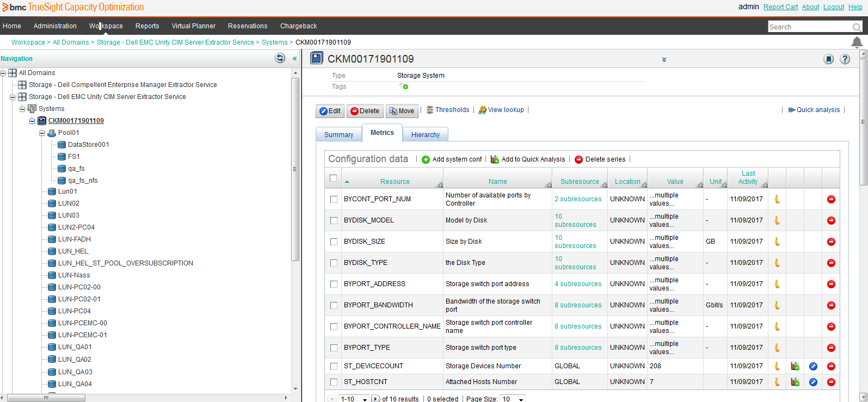Click the navigation horizontal scrollbar thumb
This screenshot has width=868, height=402.
[x=46, y=398]
